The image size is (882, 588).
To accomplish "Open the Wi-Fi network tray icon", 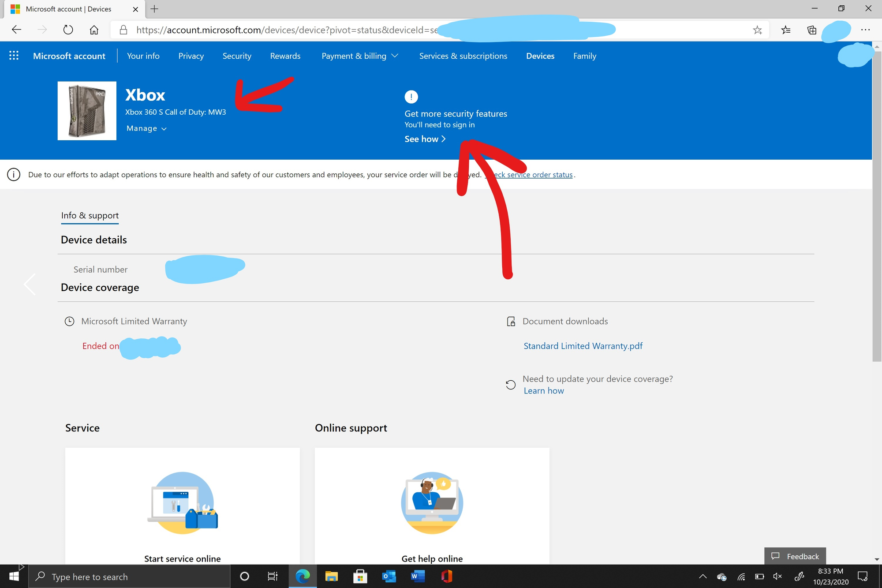I will click(741, 577).
